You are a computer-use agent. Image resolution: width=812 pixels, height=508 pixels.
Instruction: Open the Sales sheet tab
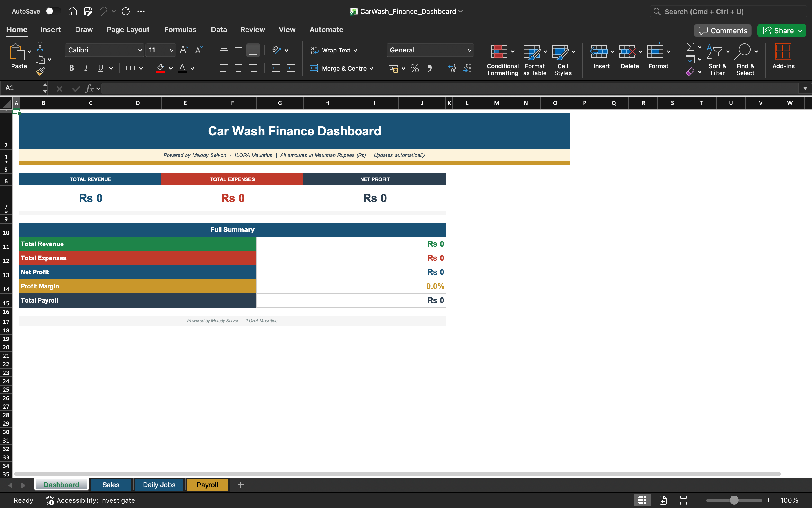coord(111,485)
